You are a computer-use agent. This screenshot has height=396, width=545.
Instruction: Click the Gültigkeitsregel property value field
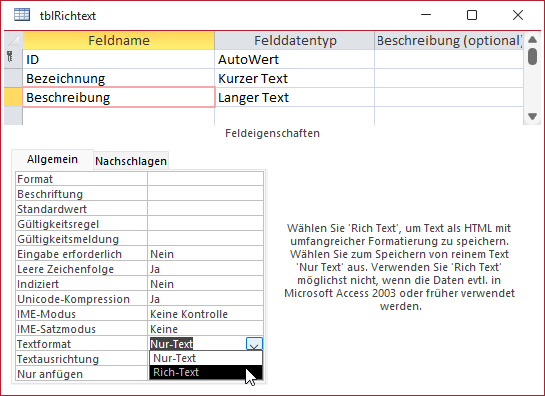point(205,224)
